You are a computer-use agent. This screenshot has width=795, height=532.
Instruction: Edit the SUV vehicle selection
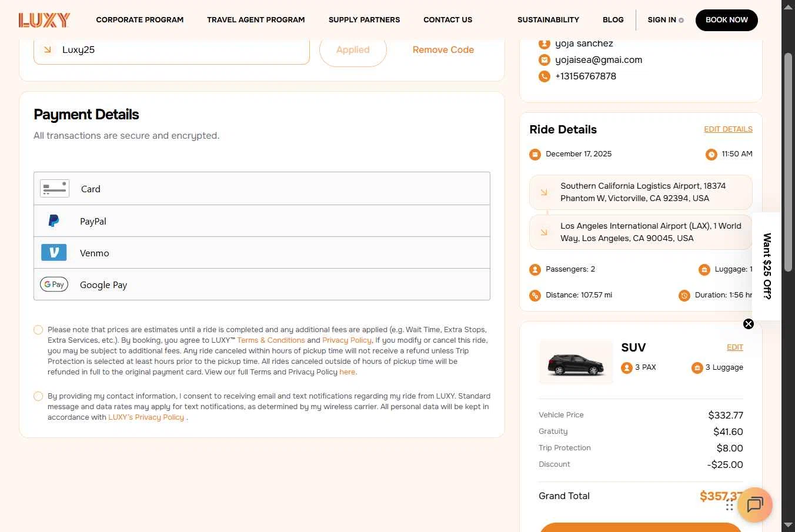[735, 347]
